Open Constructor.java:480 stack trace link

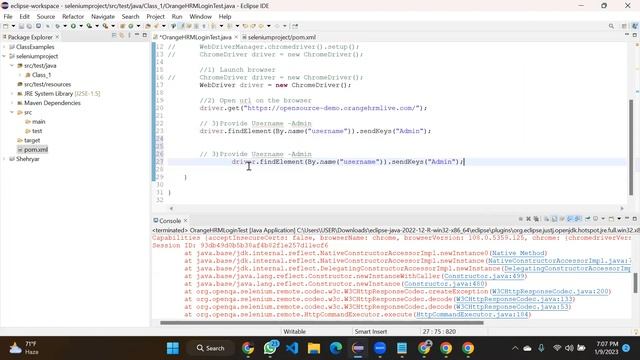(444, 284)
